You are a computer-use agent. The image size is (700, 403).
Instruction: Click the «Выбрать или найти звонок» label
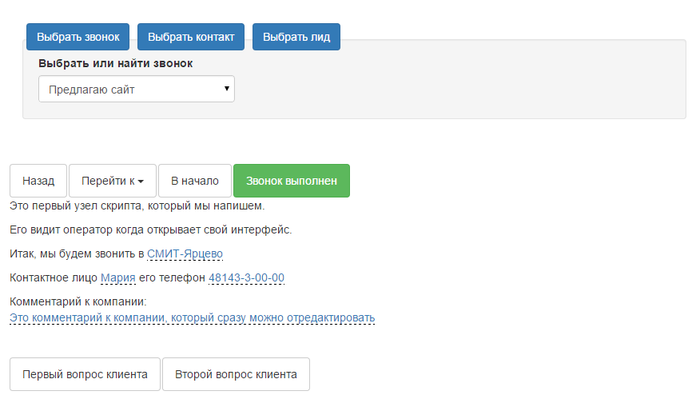(x=115, y=63)
